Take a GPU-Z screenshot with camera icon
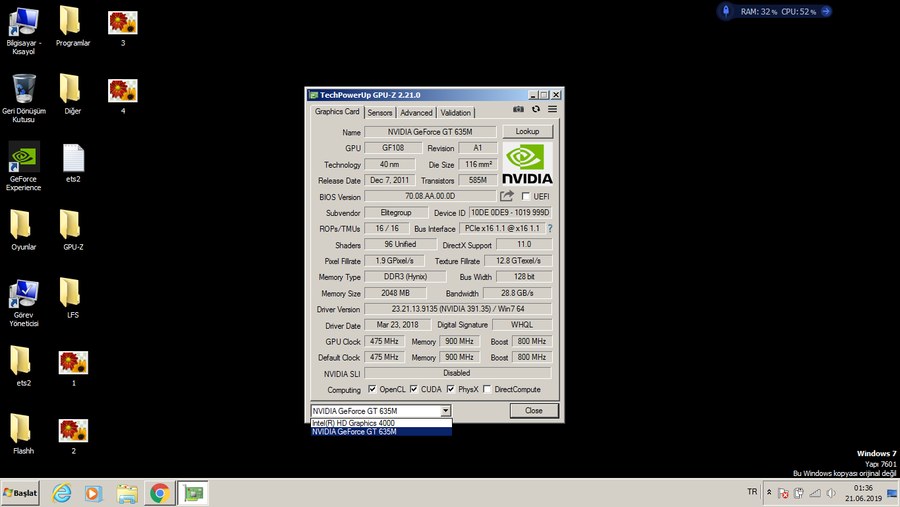Image resolution: width=900 pixels, height=507 pixels. pyautogui.click(x=518, y=109)
